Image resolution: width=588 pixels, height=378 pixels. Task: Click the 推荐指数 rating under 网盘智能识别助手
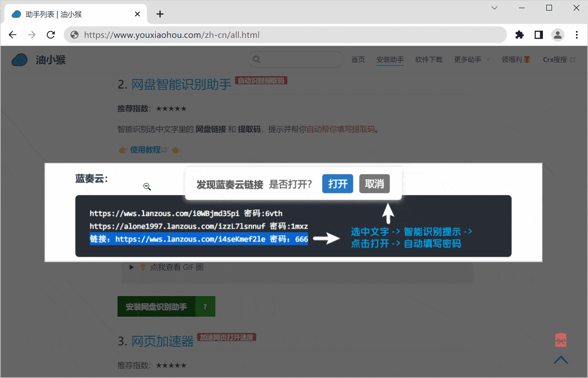[152, 108]
